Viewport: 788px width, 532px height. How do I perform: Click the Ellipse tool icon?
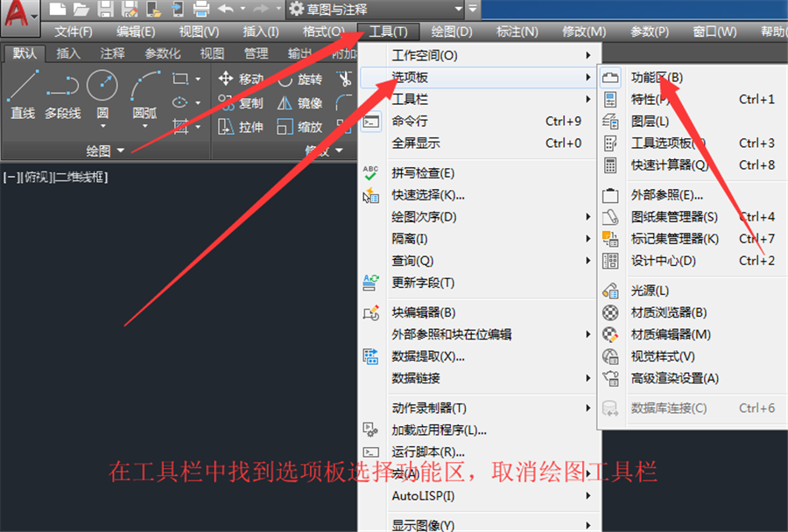[x=179, y=102]
